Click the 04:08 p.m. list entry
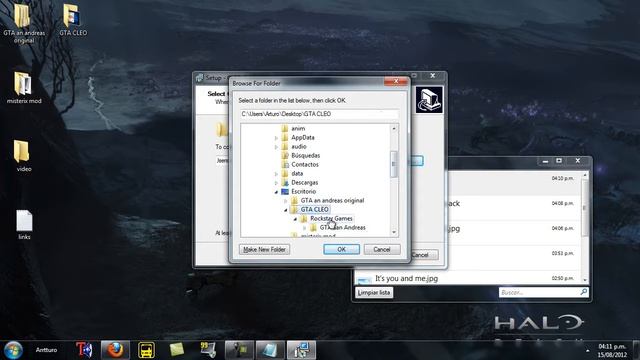640x360 pixels. pos(514,208)
